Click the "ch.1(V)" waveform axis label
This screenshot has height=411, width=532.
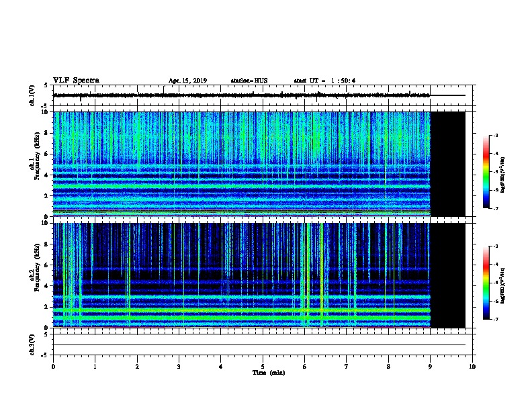pyautogui.click(x=32, y=95)
